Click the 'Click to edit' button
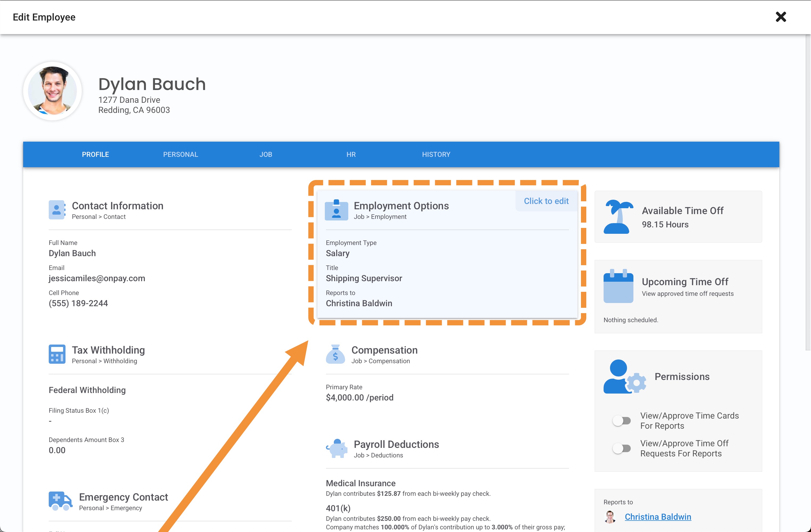Screen dimensions: 811x532 click(x=546, y=201)
